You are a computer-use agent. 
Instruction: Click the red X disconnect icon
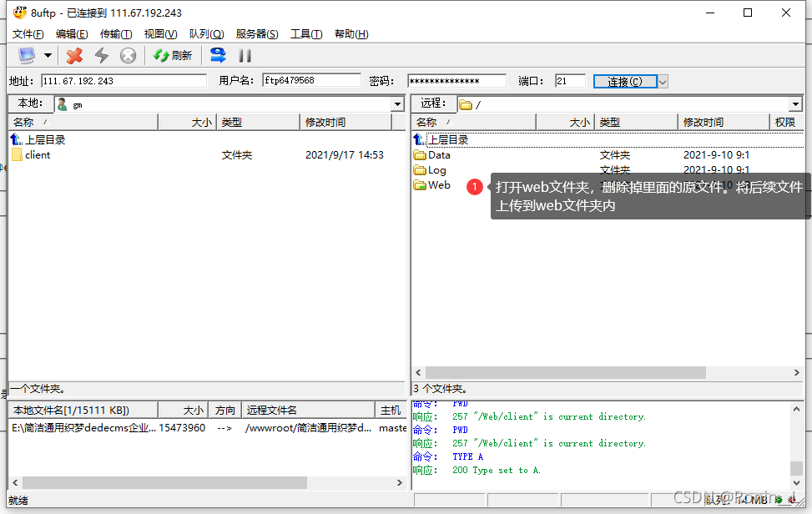[x=74, y=55]
